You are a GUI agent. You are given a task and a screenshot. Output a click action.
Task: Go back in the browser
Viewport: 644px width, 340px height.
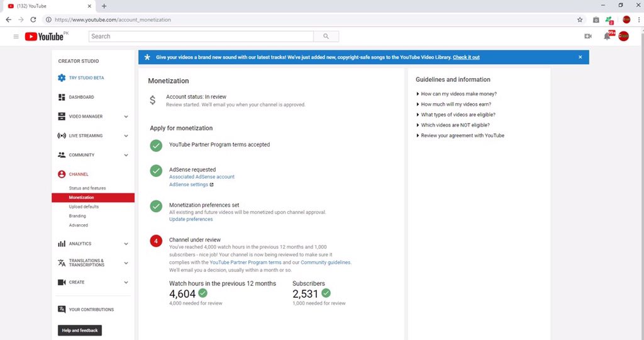pos(9,20)
